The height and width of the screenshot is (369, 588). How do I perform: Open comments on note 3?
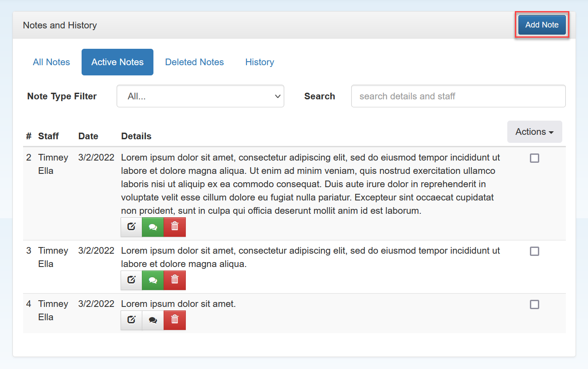153,280
